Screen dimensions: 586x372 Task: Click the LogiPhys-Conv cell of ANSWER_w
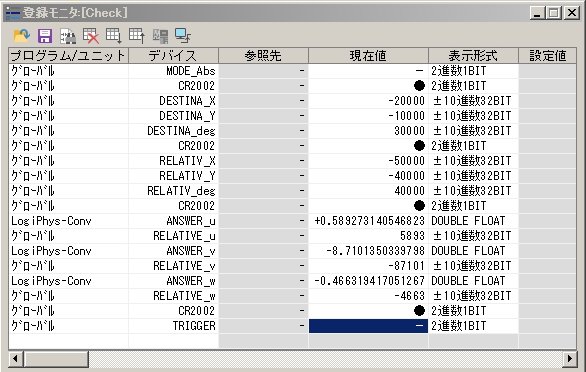tap(68, 281)
